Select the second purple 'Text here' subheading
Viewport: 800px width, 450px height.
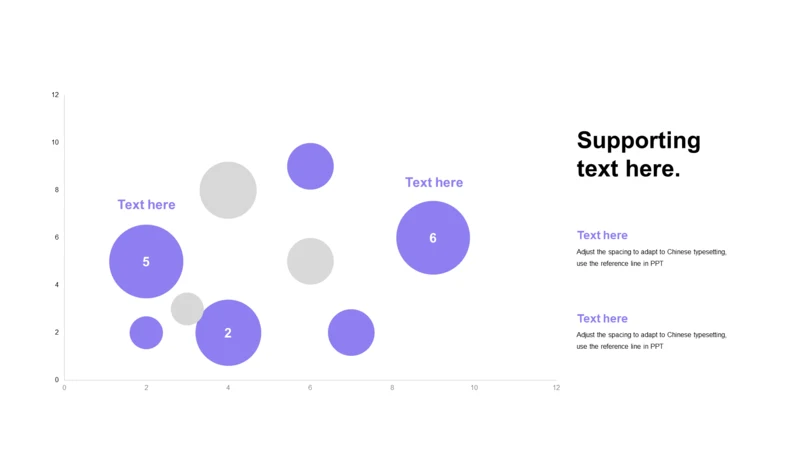click(x=602, y=318)
